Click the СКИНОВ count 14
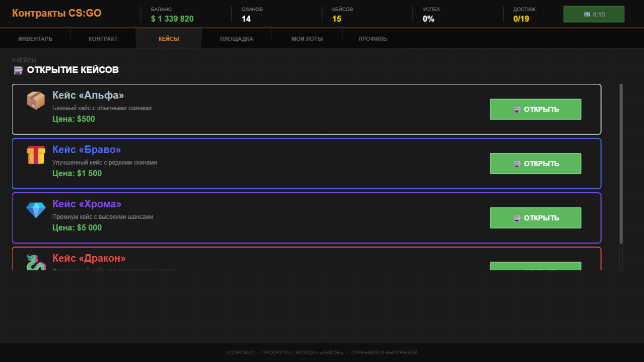The height and width of the screenshot is (362, 644). tap(246, 19)
